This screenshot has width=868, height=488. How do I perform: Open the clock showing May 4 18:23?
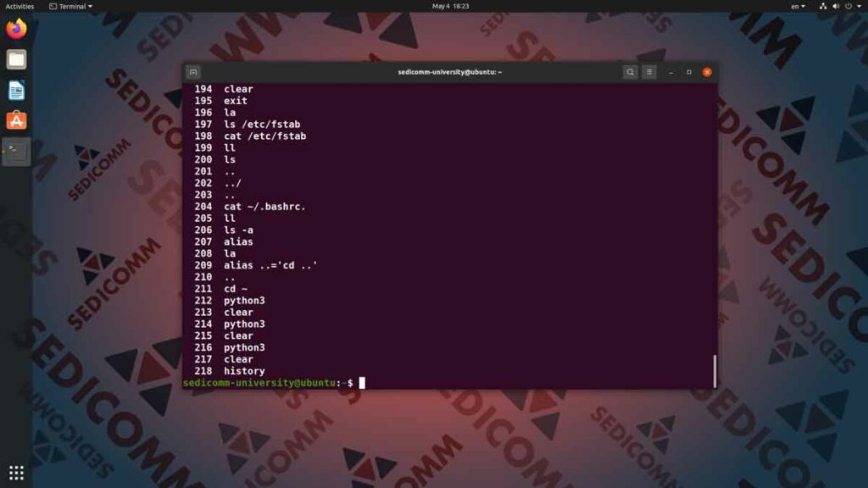[450, 6]
